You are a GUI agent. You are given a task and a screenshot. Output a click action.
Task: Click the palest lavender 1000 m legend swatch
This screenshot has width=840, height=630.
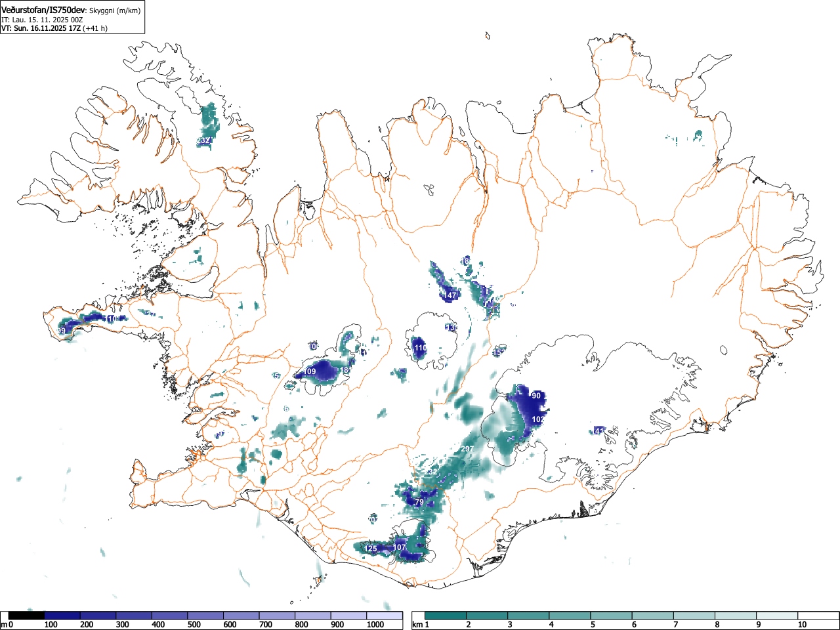click(384, 616)
